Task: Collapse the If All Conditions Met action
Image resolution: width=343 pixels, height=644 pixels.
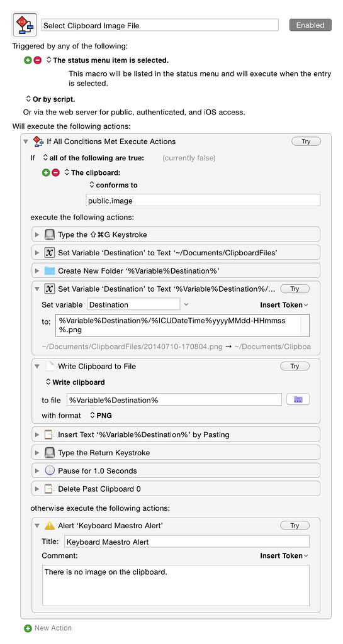Action: [26, 142]
